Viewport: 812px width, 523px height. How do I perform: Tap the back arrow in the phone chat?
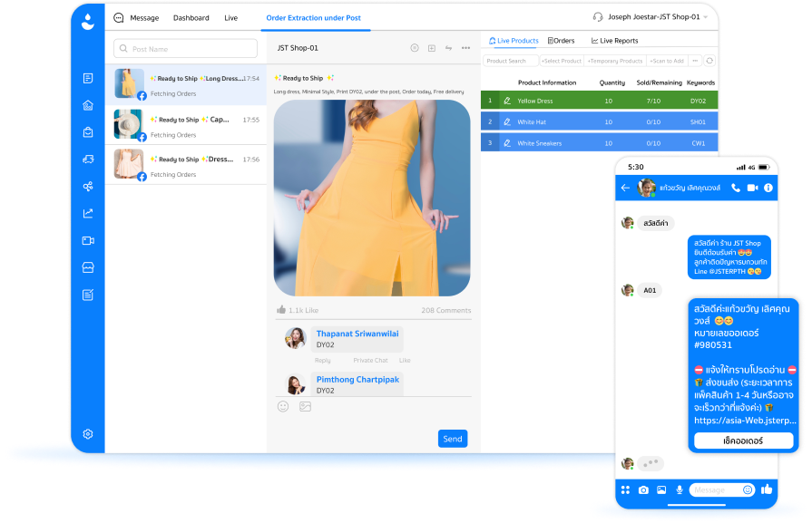(625, 188)
